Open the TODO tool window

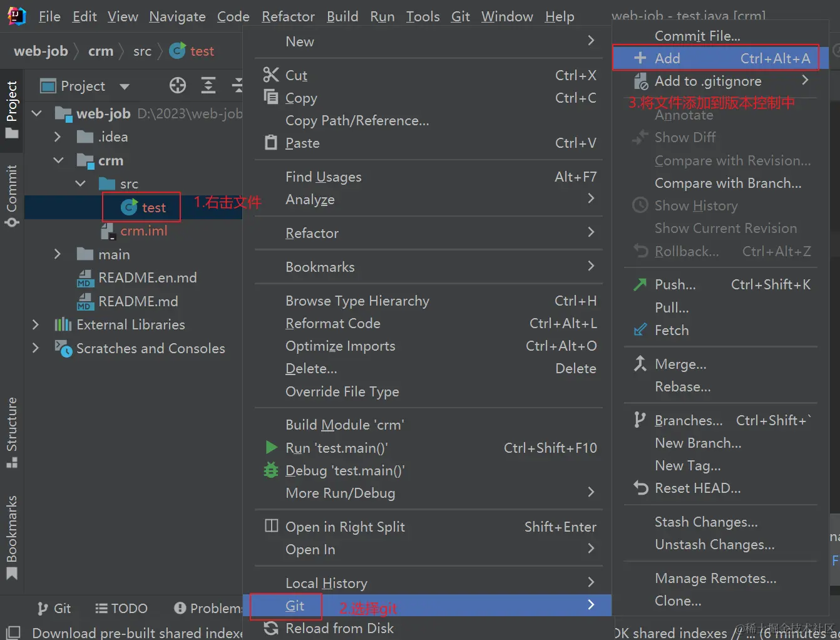tap(121, 608)
